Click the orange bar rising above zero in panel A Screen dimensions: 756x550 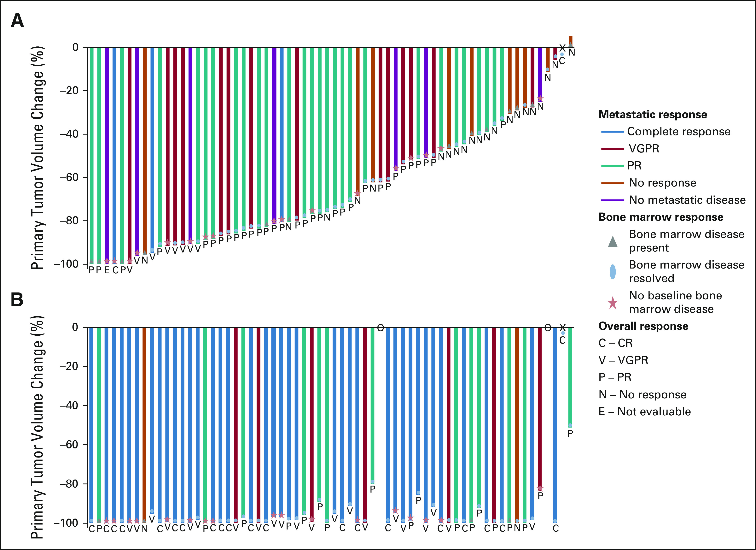[x=570, y=41]
